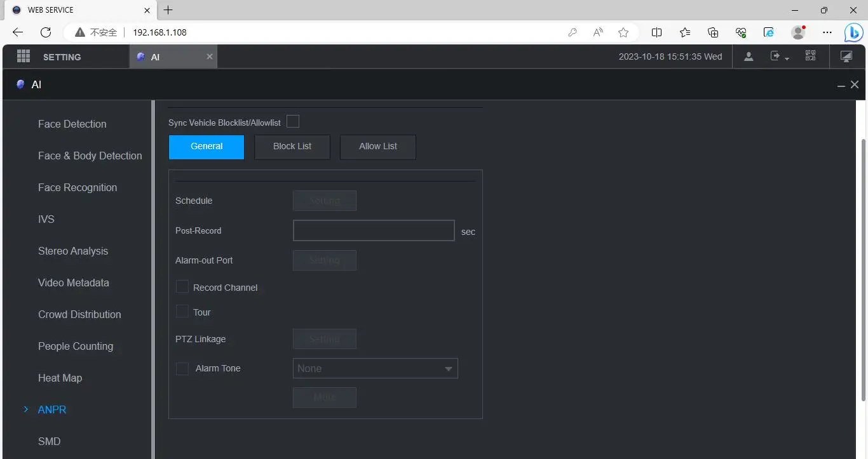Screen dimensions: 868x459
Task: Open a new browser tab
Action: pyautogui.click(x=168, y=10)
